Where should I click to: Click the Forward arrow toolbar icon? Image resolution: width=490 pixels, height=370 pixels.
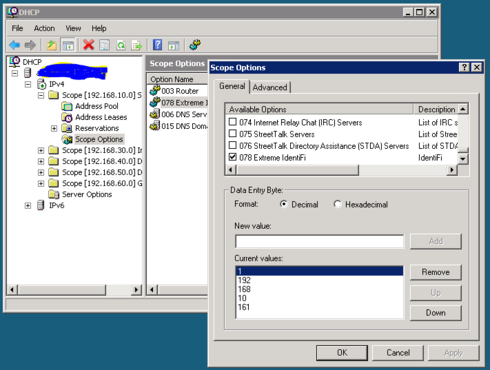coord(31,45)
